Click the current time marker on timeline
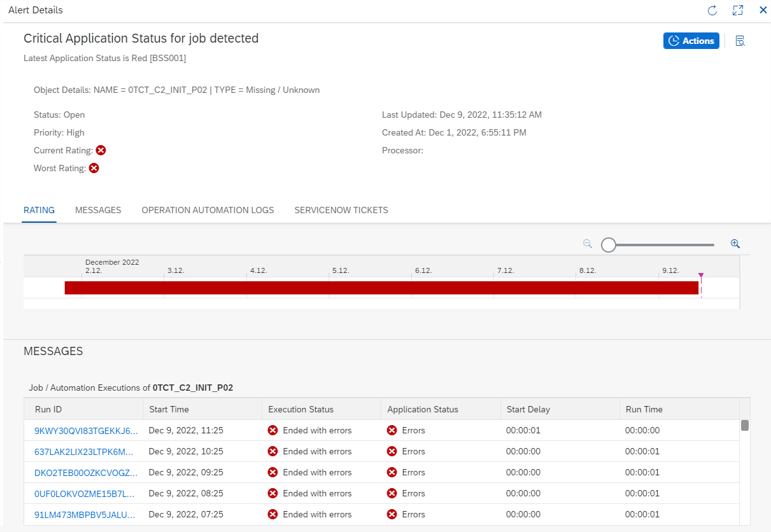The height and width of the screenshot is (532, 771). coord(700,276)
